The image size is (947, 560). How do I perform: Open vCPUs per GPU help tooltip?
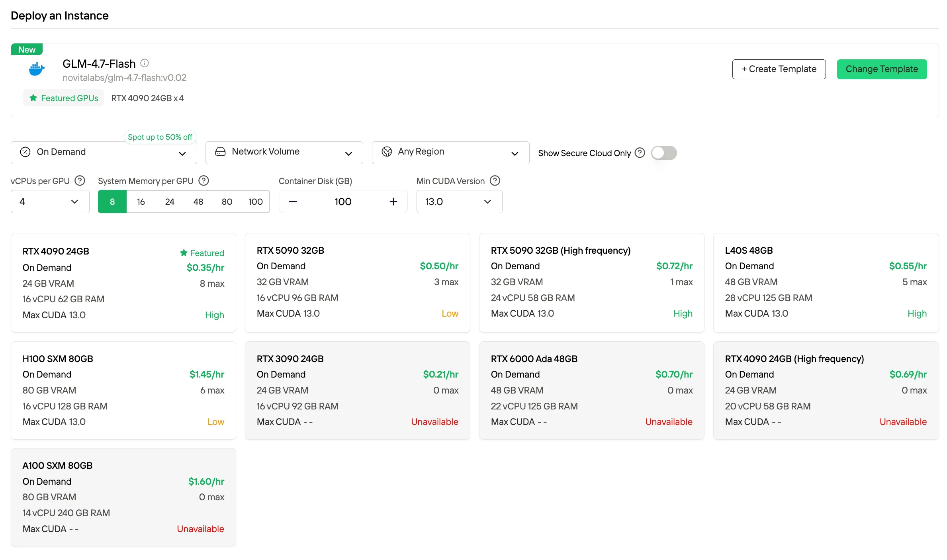point(80,181)
